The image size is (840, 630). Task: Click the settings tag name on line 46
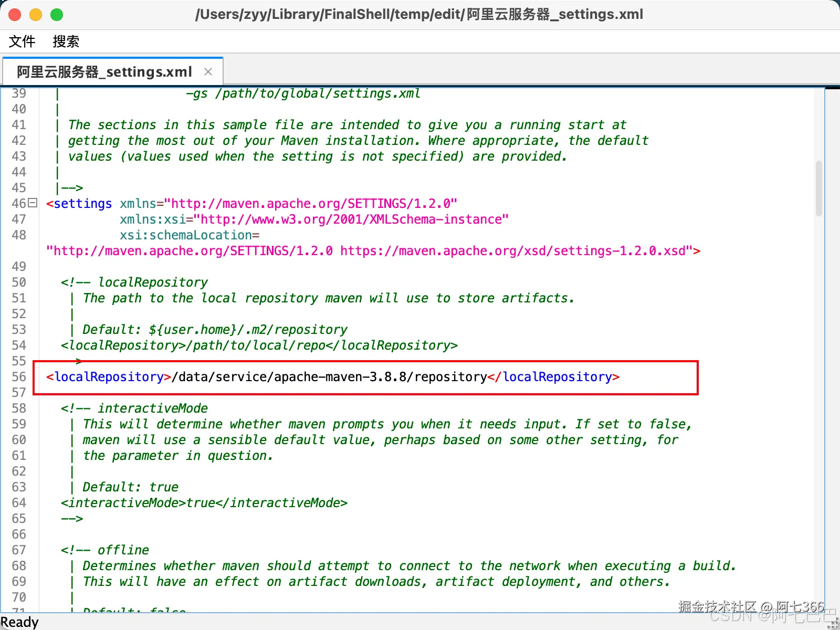tap(83, 204)
